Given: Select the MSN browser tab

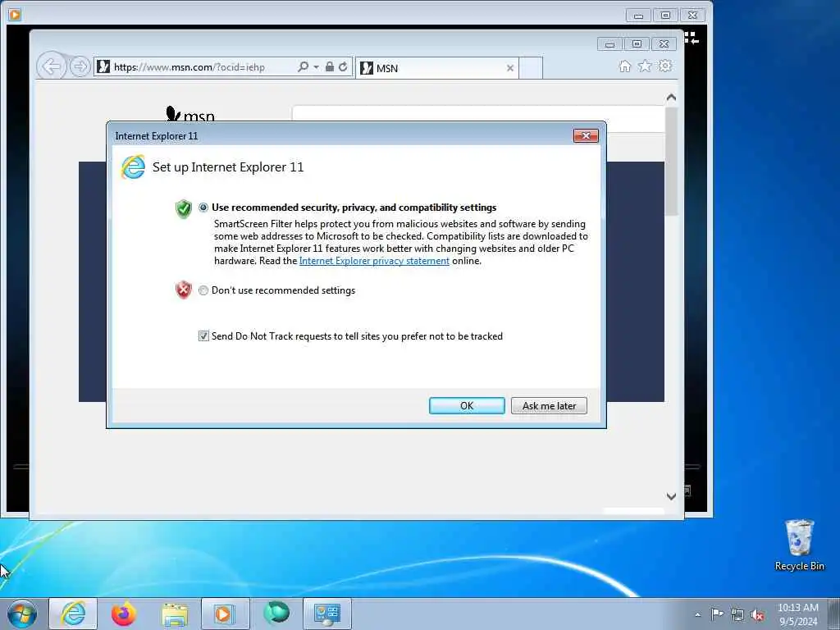Looking at the screenshot, I should pos(436,68).
